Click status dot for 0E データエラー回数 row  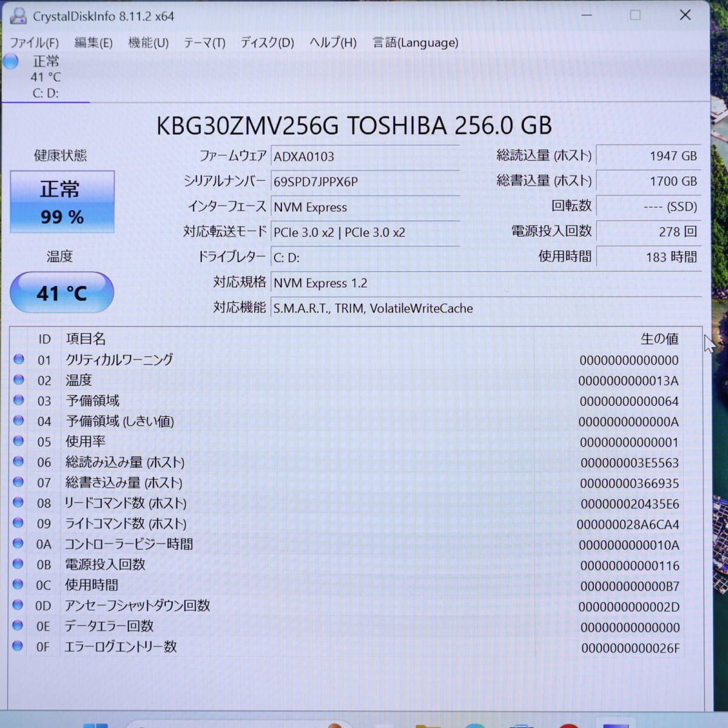tap(19, 625)
